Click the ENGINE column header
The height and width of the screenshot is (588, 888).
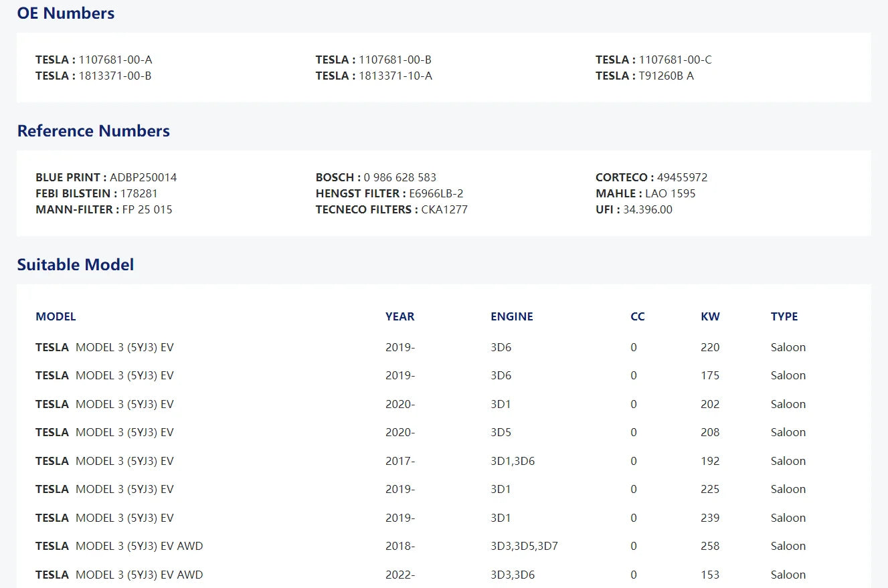[x=512, y=316]
